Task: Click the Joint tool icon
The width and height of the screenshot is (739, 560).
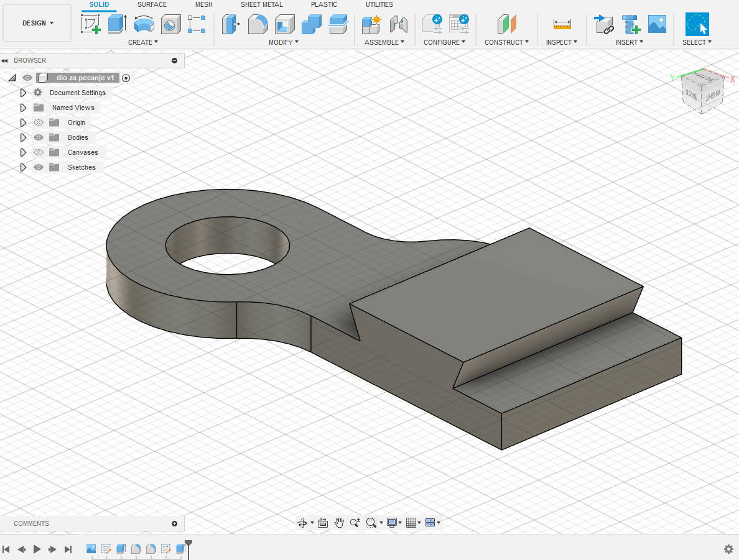Action: tap(398, 24)
